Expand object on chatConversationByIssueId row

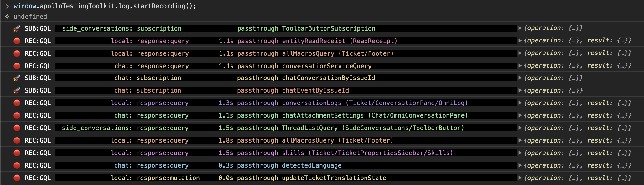520,78
